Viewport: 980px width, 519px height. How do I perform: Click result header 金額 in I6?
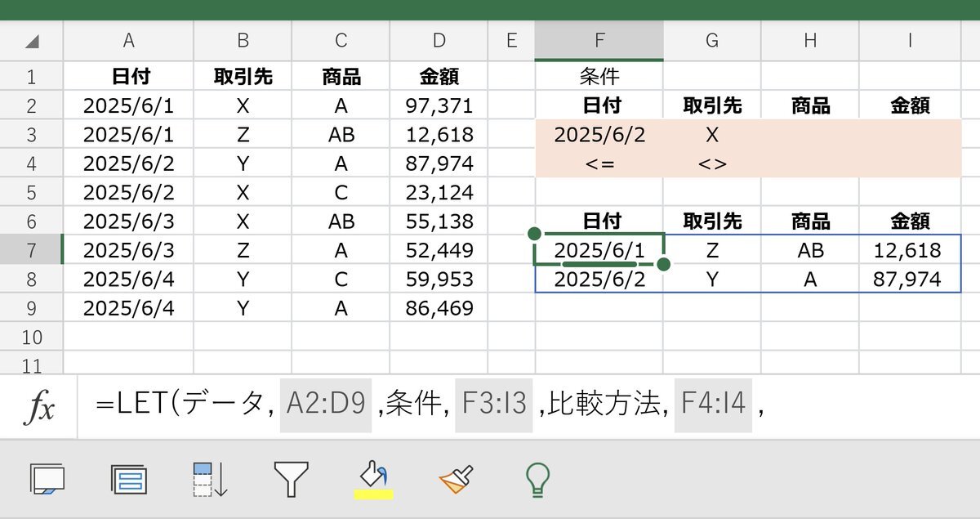[910, 221]
